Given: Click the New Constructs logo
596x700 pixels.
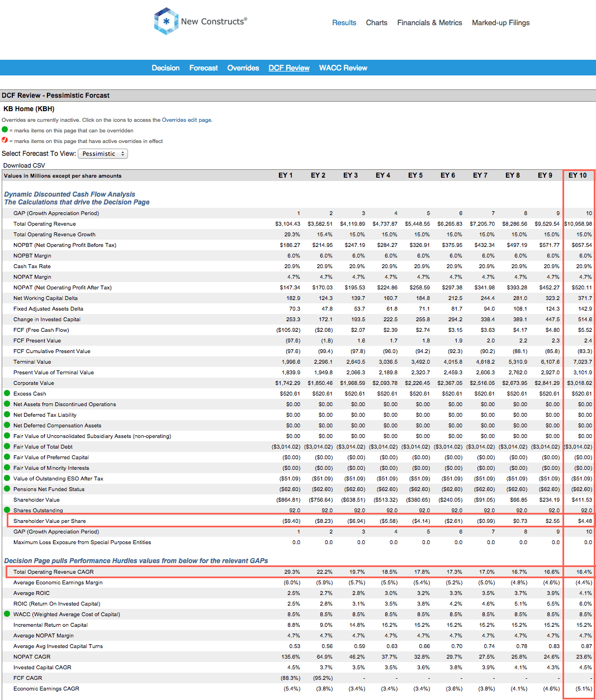Looking at the screenshot, I should (x=200, y=21).
